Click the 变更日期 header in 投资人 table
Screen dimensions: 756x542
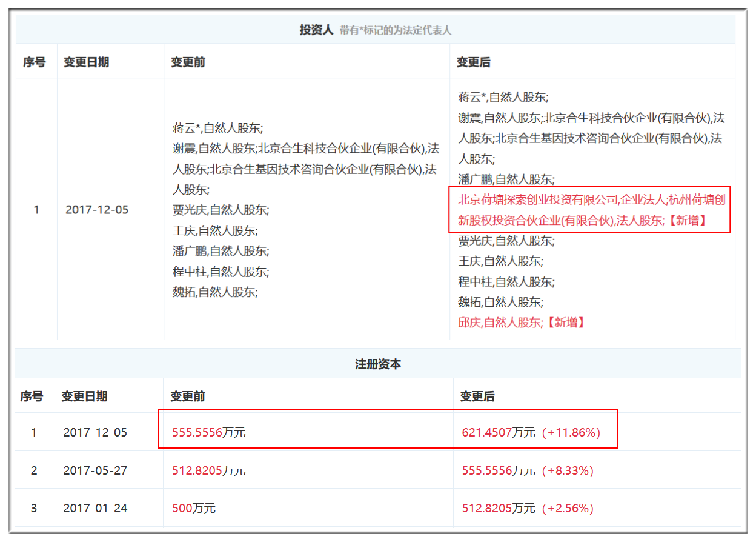(86, 62)
